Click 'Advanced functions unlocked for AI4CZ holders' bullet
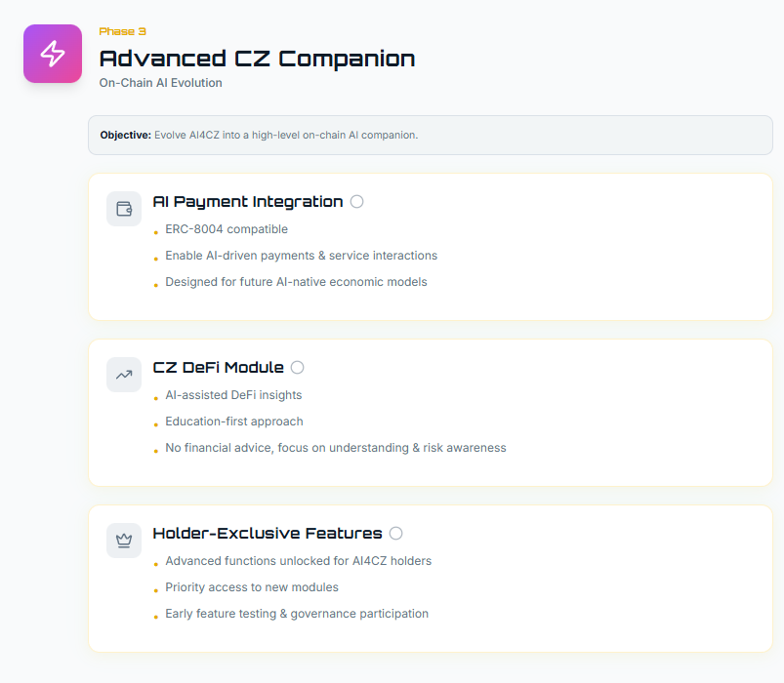784x683 pixels. coord(299,561)
